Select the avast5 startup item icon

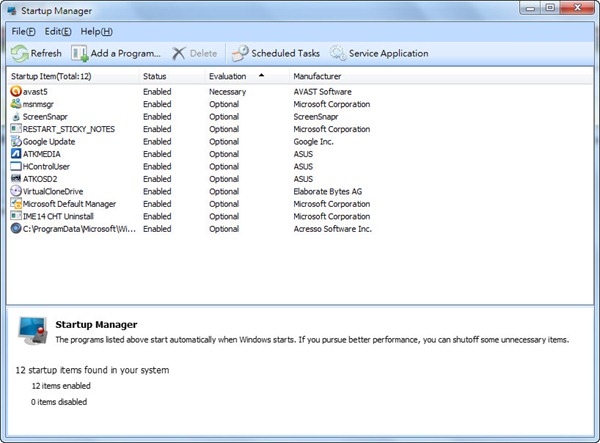point(15,92)
